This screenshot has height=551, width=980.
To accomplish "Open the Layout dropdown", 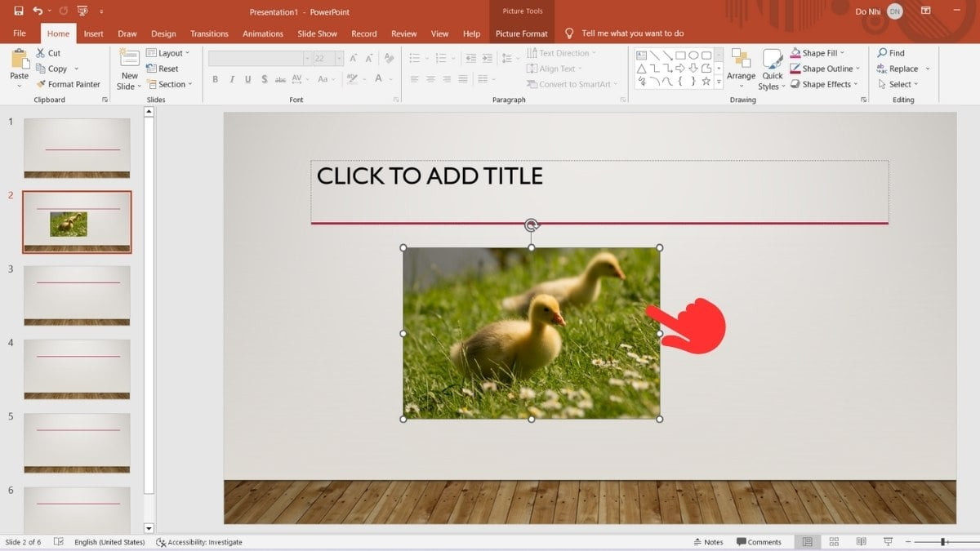I will [x=168, y=53].
